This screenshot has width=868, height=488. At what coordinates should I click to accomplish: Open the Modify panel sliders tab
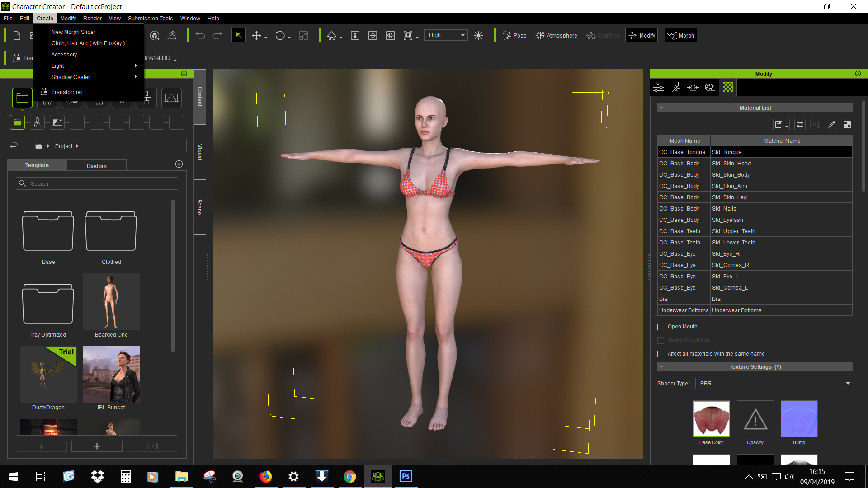tap(659, 87)
